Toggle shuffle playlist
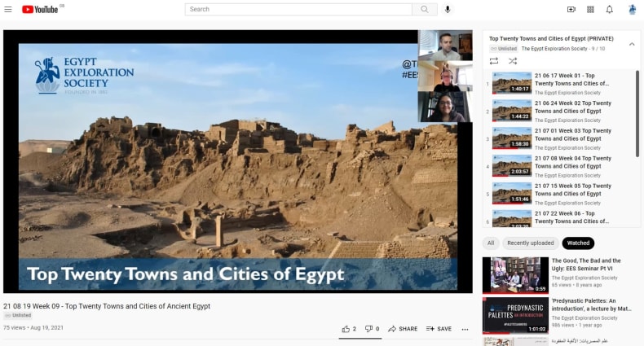The width and height of the screenshot is (644, 346). (x=513, y=61)
